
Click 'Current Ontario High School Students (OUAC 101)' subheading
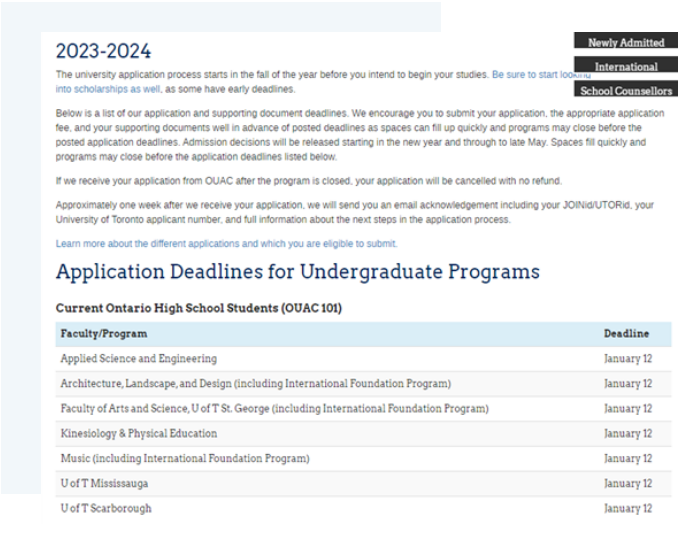click(x=199, y=308)
